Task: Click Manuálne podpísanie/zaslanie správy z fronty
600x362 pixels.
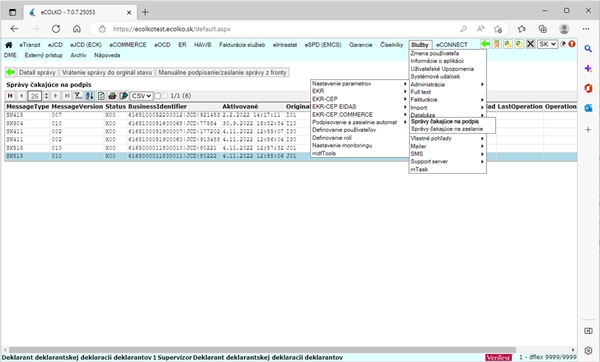Action: pos(222,72)
